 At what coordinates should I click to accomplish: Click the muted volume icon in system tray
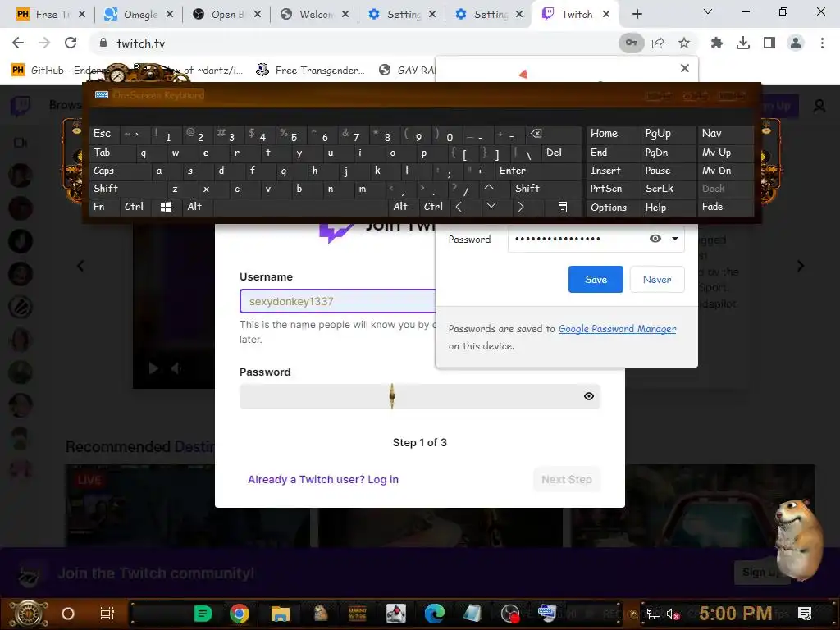(673, 614)
